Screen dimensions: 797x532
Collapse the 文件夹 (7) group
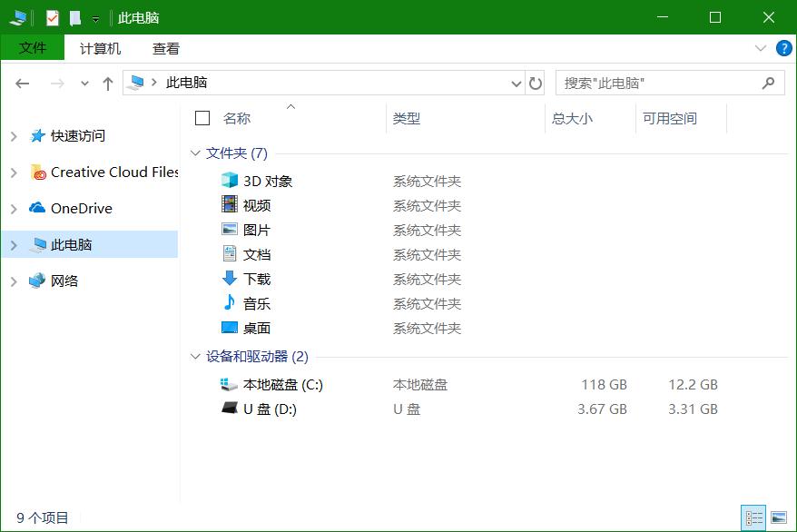(194, 153)
